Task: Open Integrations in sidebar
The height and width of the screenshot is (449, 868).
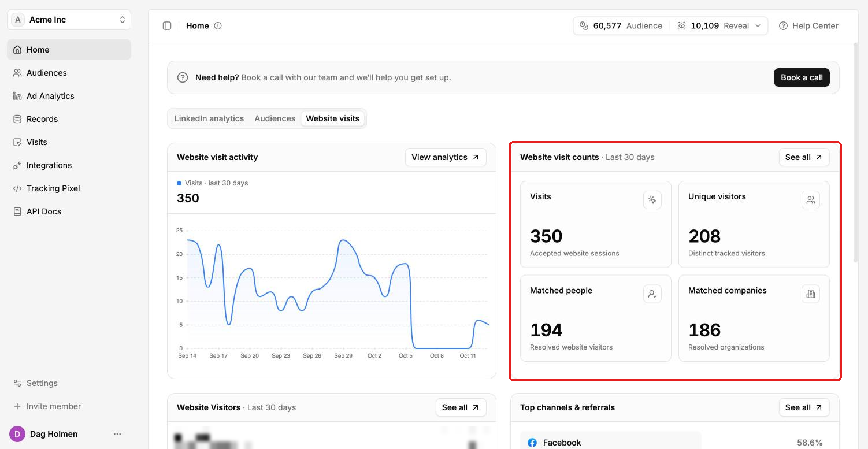Action: [x=69, y=165]
